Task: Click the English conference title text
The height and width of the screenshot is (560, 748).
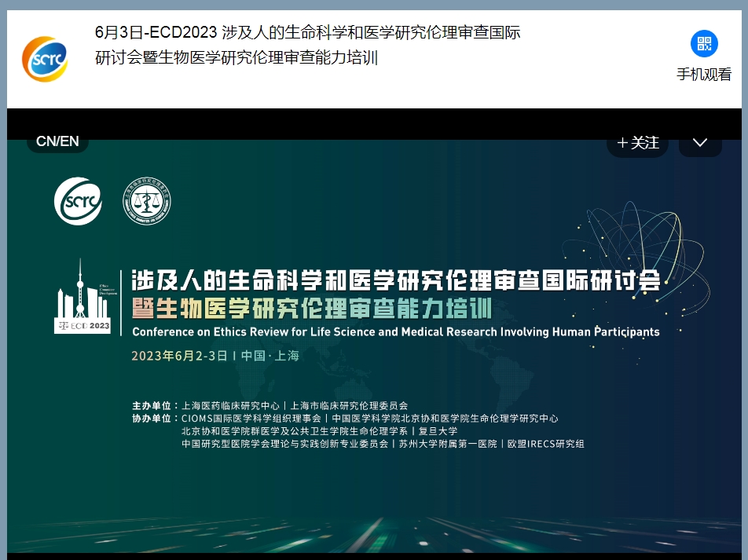Action: [x=395, y=331]
